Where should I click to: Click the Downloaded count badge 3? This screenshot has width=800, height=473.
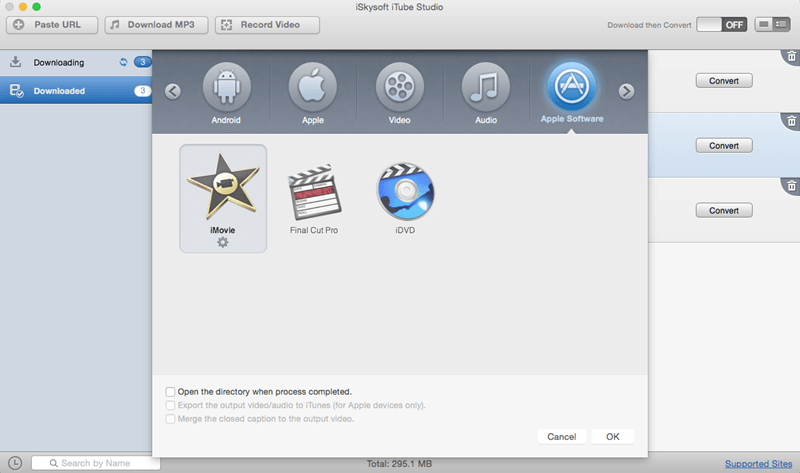pyautogui.click(x=142, y=91)
